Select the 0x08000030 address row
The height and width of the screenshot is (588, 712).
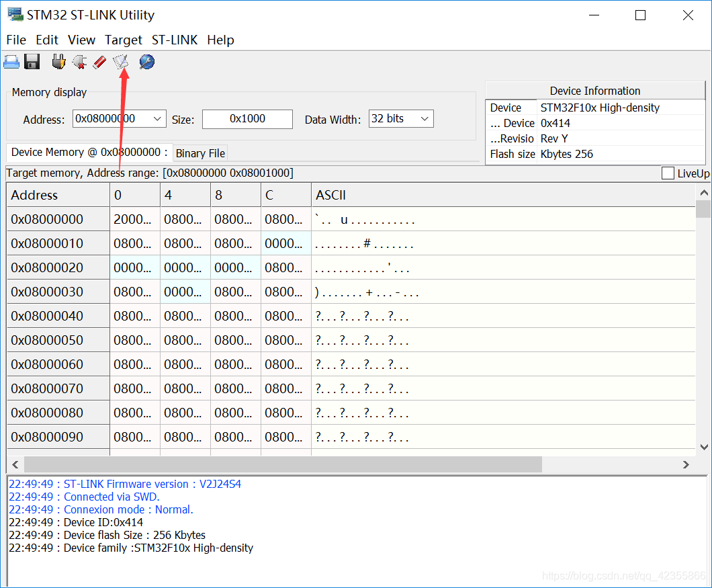[x=58, y=292]
